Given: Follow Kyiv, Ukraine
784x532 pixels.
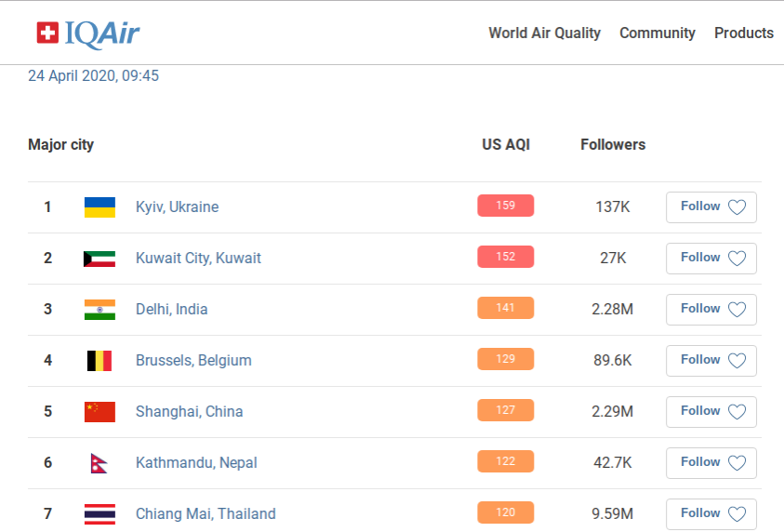Looking at the screenshot, I should click(x=711, y=206).
